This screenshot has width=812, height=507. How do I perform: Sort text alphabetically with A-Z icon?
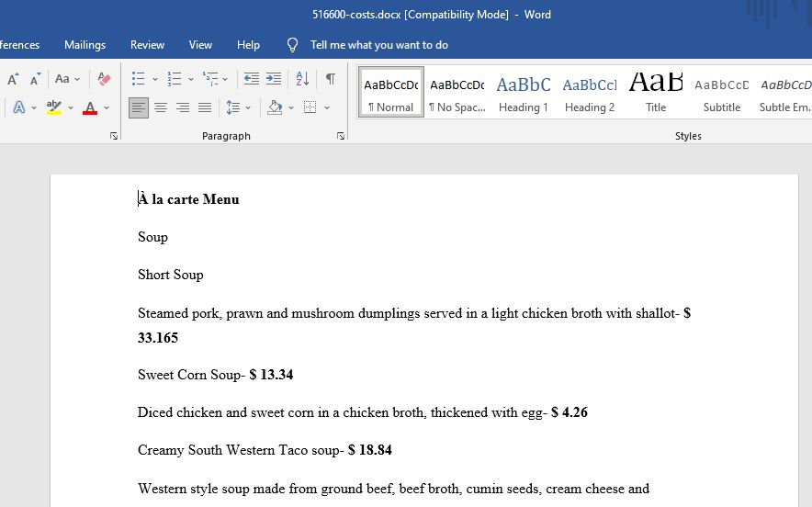(x=302, y=79)
